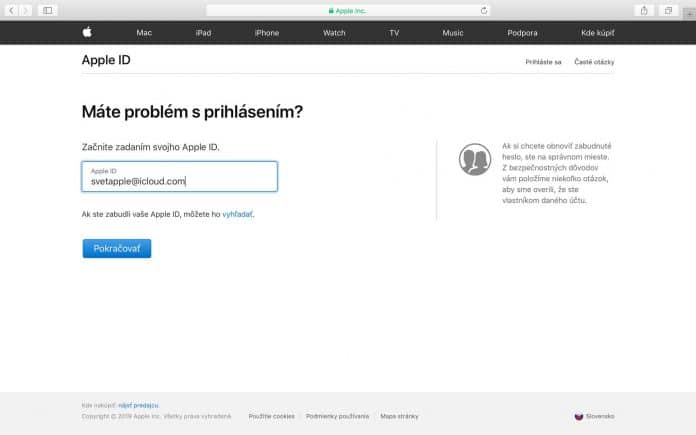This screenshot has height=435, width=696.
Task: Click the Apple ID page title
Action: (x=106, y=60)
